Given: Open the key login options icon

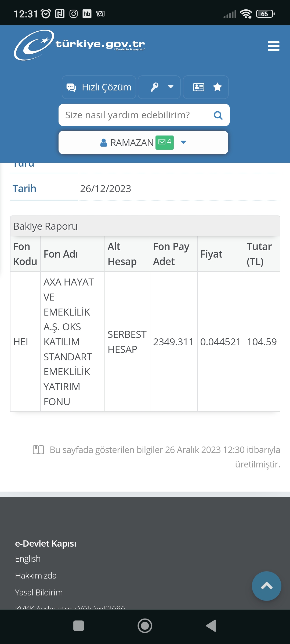Looking at the screenshot, I should click(154, 87).
